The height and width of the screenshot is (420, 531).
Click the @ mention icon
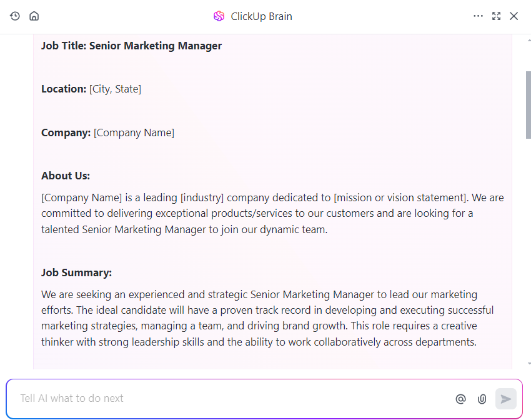(460, 399)
